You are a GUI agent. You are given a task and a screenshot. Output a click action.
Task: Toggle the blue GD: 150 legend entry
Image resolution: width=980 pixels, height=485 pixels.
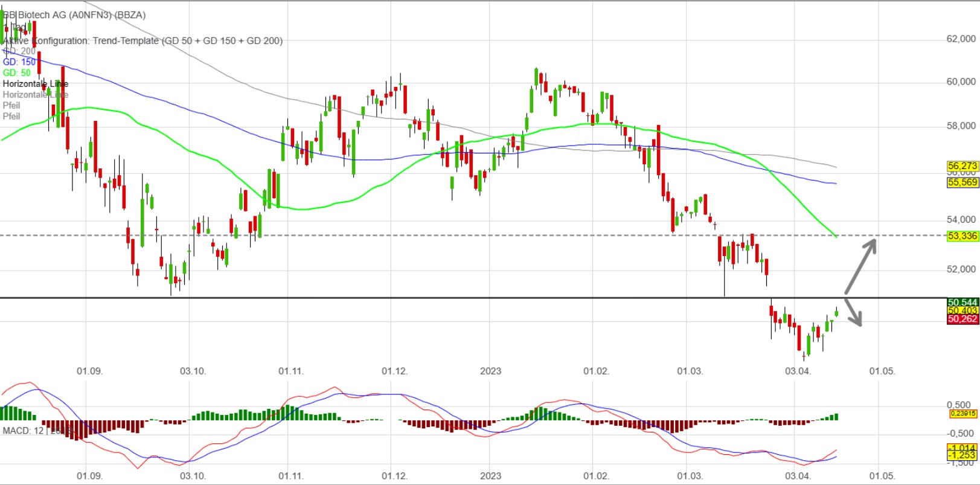[19, 62]
